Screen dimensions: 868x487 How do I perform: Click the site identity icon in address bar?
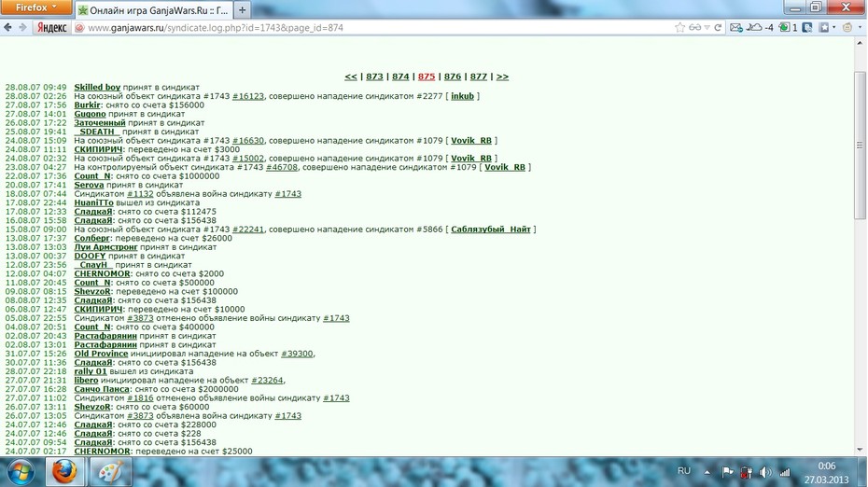click(x=79, y=27)
